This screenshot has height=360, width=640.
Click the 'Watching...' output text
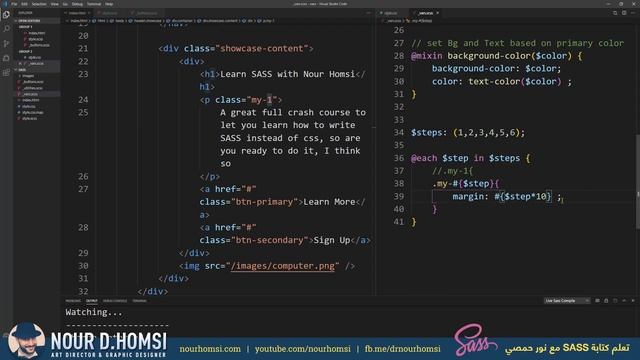[x=94, y=312]
